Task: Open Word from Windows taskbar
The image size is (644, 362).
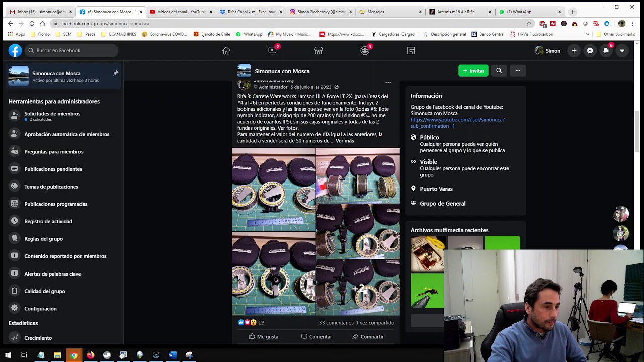Action: (x=173, y=355)
